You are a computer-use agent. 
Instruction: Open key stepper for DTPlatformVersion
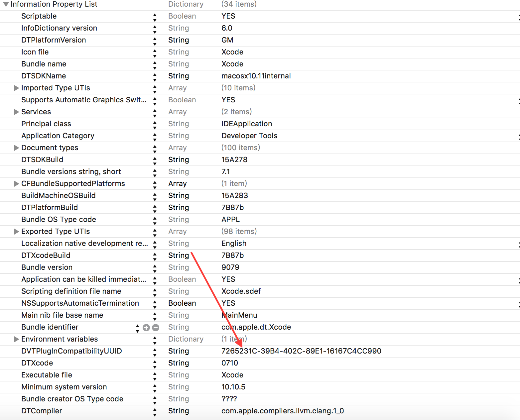(x=155, y=41)
